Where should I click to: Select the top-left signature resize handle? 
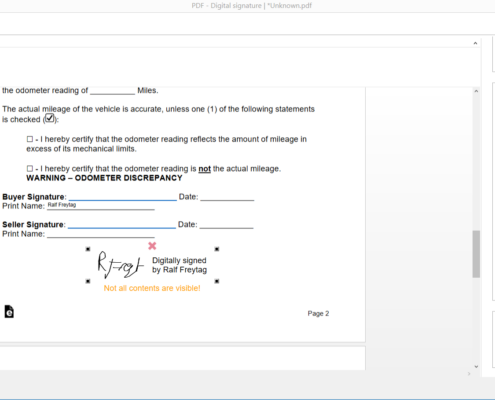pyautogui.click(x=88, y=249)
